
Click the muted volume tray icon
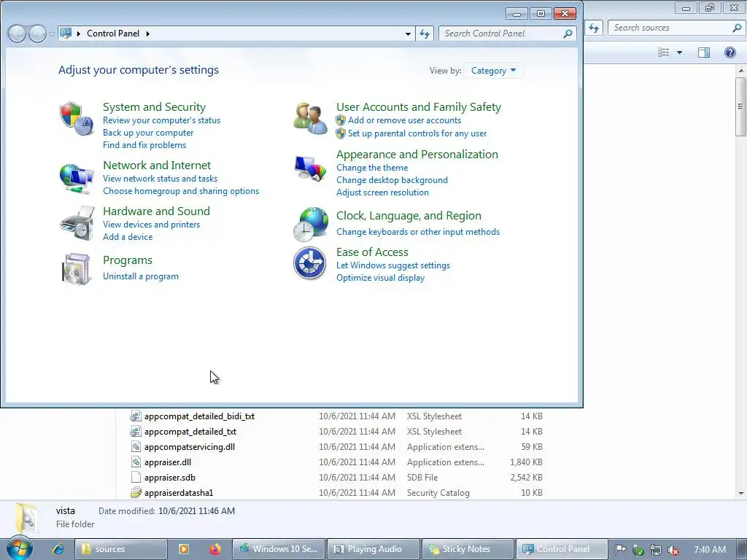click(x=673, y=550)
